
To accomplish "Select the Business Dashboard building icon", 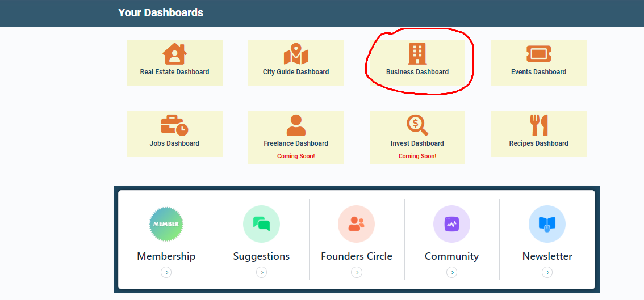I will (x=417, y=54).
